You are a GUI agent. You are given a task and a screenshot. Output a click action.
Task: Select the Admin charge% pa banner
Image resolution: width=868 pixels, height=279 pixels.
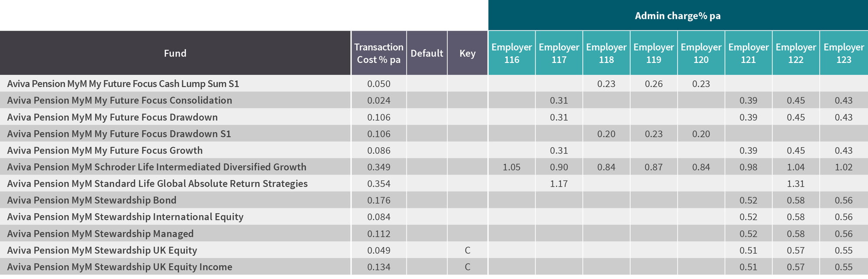click(678, 16)
